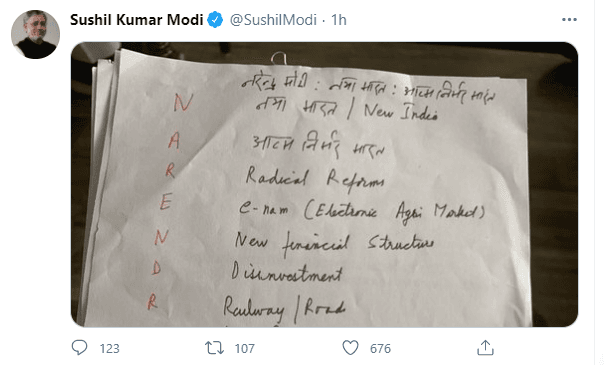
Task: Open the tweet via 1h timestamp
Action: (339, 20)
